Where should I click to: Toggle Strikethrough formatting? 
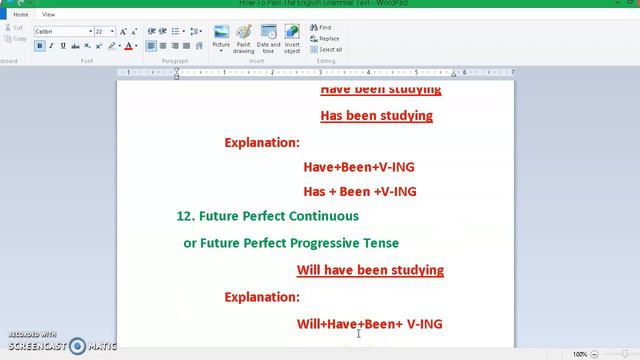75,46
